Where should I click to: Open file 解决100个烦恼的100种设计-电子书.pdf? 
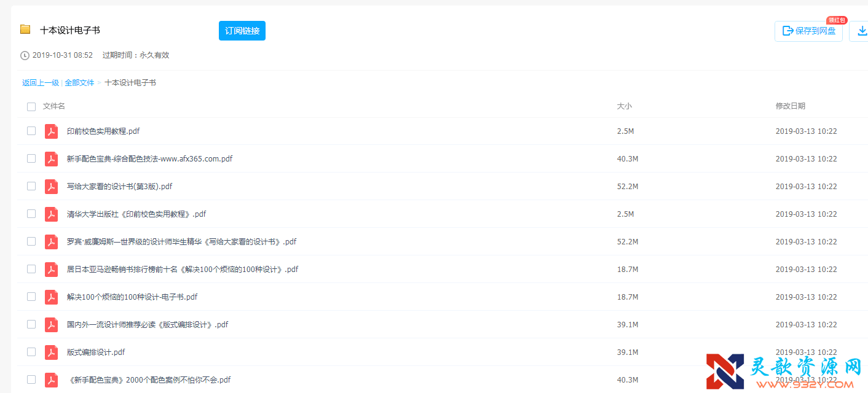[132, 297]
